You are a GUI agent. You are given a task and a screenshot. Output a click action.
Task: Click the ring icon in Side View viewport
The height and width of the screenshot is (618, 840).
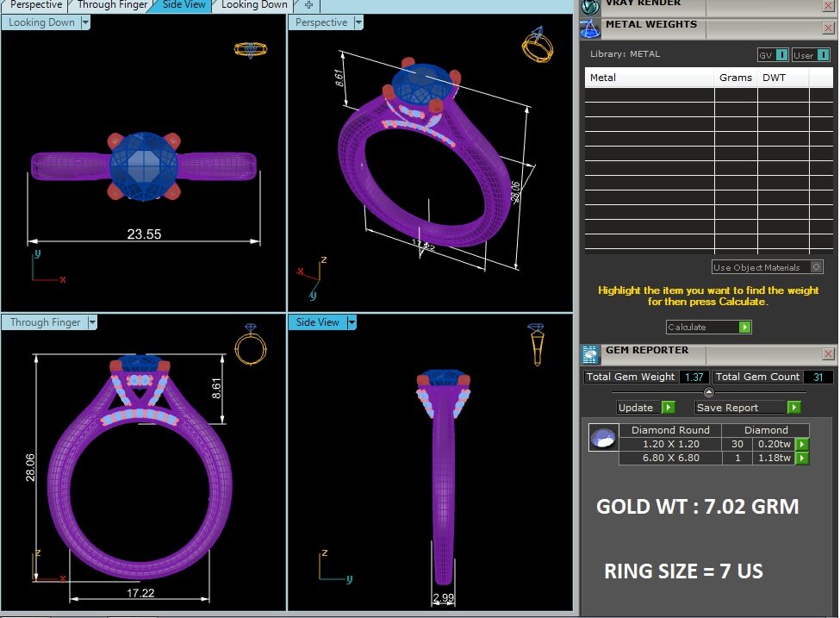pyautogui.click(x=536, y=342)
